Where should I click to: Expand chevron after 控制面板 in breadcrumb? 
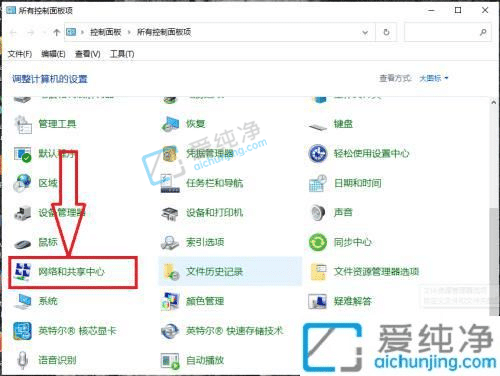(129, 32)
